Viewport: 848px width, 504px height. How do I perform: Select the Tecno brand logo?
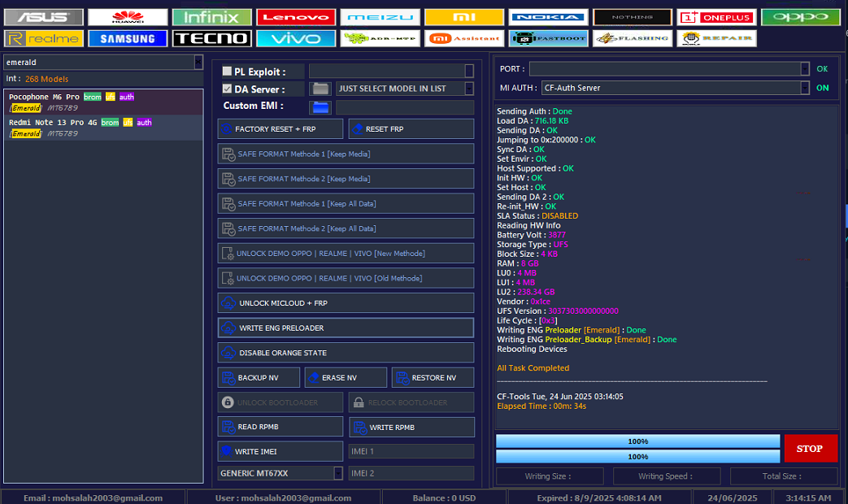[x=212, y=38]
